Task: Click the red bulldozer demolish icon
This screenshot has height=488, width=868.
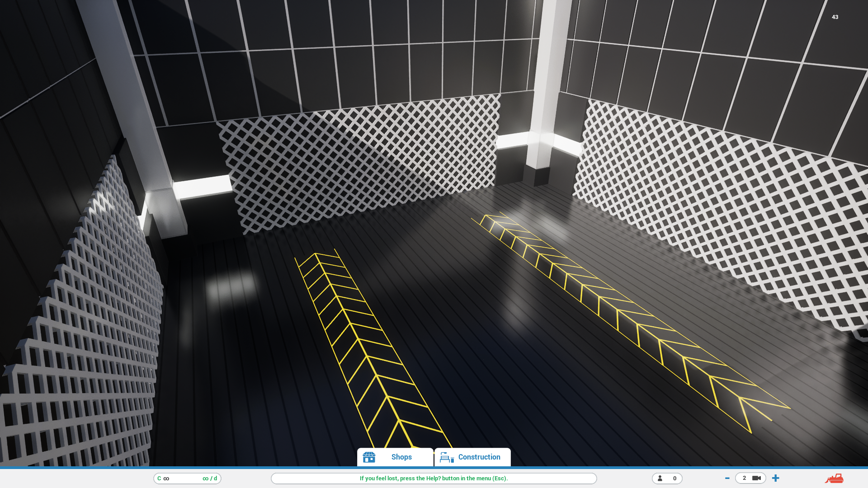Action: pos(834,478)
